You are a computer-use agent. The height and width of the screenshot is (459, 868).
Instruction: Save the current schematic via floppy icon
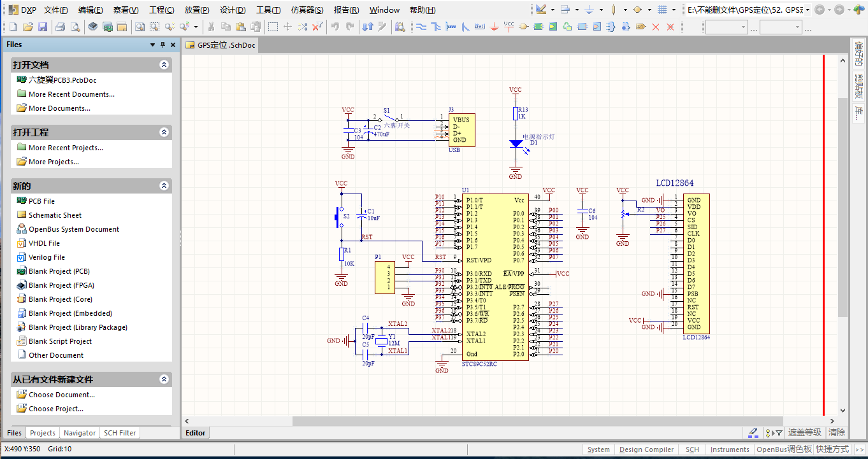pos(43,27)
